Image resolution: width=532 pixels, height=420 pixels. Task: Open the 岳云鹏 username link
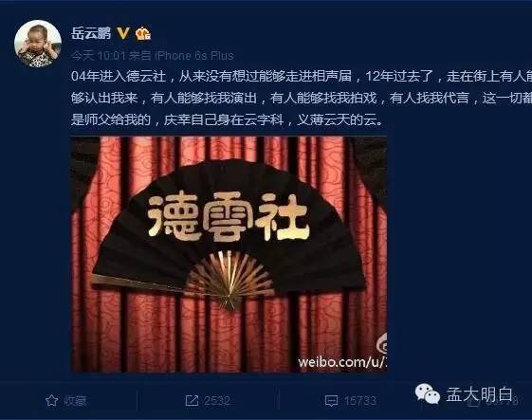[x=91, y=33]
